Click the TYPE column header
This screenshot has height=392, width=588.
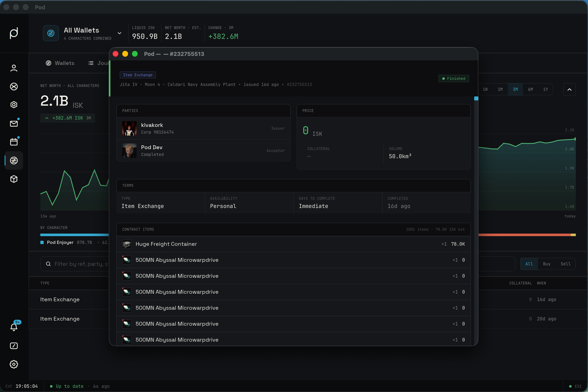[45, 283]
